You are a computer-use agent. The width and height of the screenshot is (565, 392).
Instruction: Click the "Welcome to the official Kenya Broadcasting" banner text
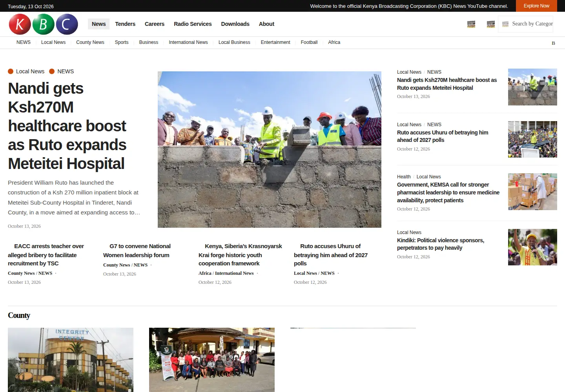pyautogui.click(x=409, y=6)
